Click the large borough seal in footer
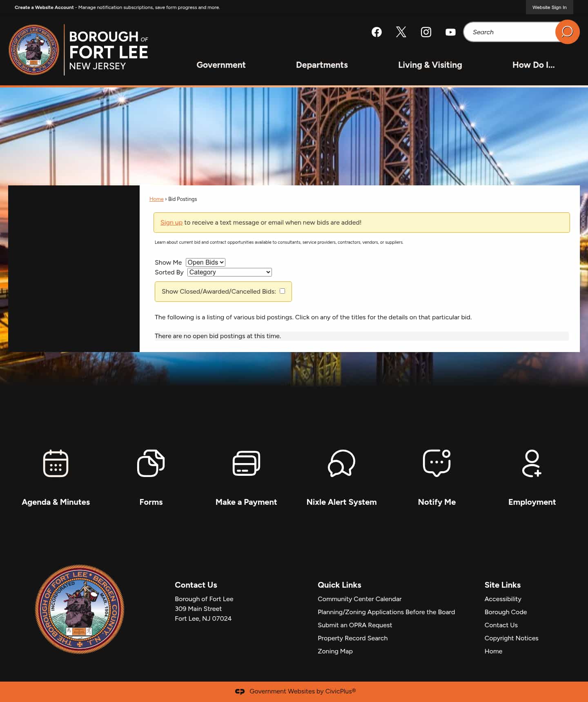The width and height of the screenshot is (588, 702). 80,609
